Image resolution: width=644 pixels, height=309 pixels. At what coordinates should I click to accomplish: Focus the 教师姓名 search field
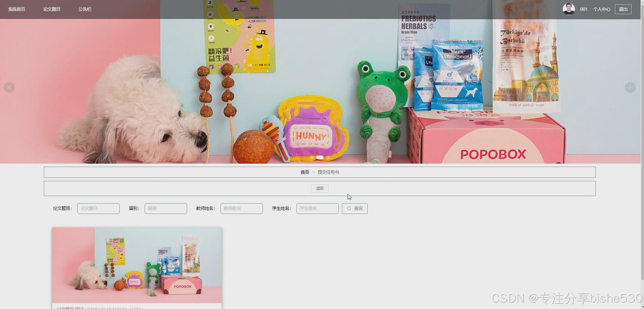(x=242, y=208)
